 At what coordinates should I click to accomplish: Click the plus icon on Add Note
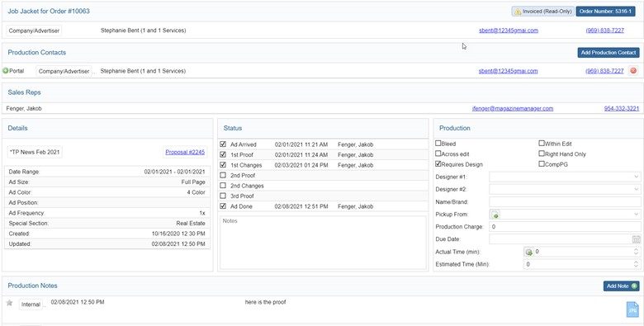click(634, 286)
